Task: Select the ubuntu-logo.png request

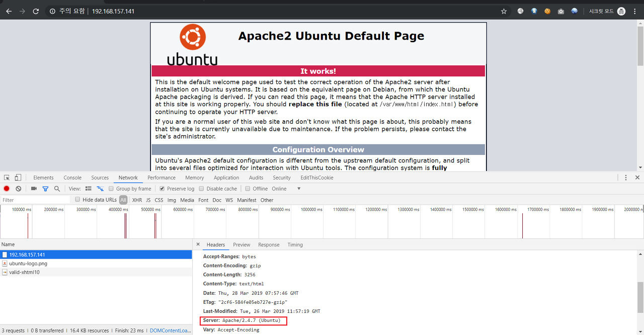Action: [x=96, y=263]
